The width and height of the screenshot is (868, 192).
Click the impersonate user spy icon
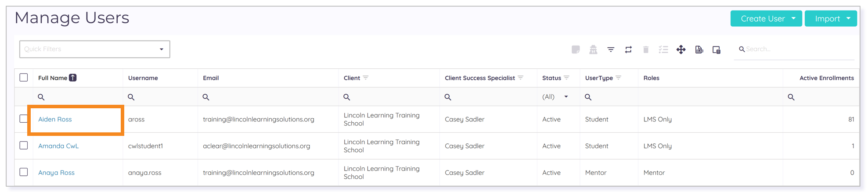[x=593, y=50]
